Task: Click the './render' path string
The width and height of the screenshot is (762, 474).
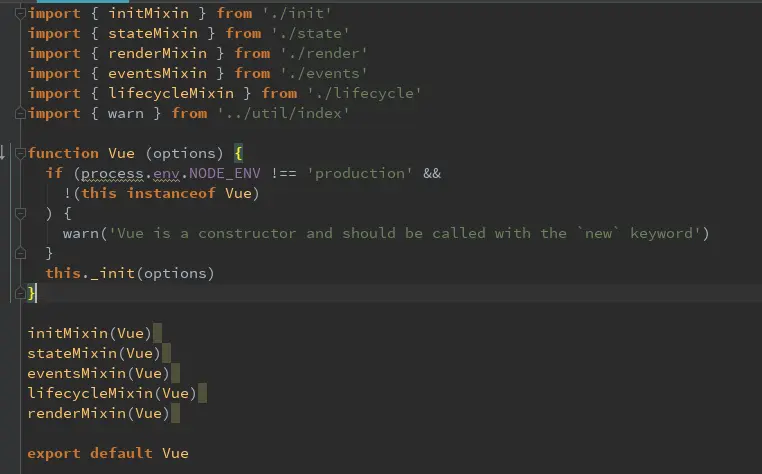Action: pos(324,53)
